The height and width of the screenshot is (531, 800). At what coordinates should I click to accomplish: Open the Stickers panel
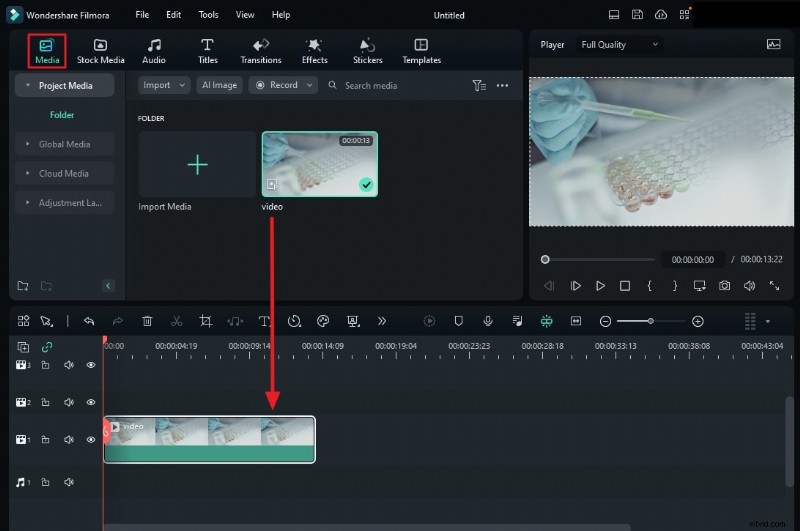click(367, 51)
